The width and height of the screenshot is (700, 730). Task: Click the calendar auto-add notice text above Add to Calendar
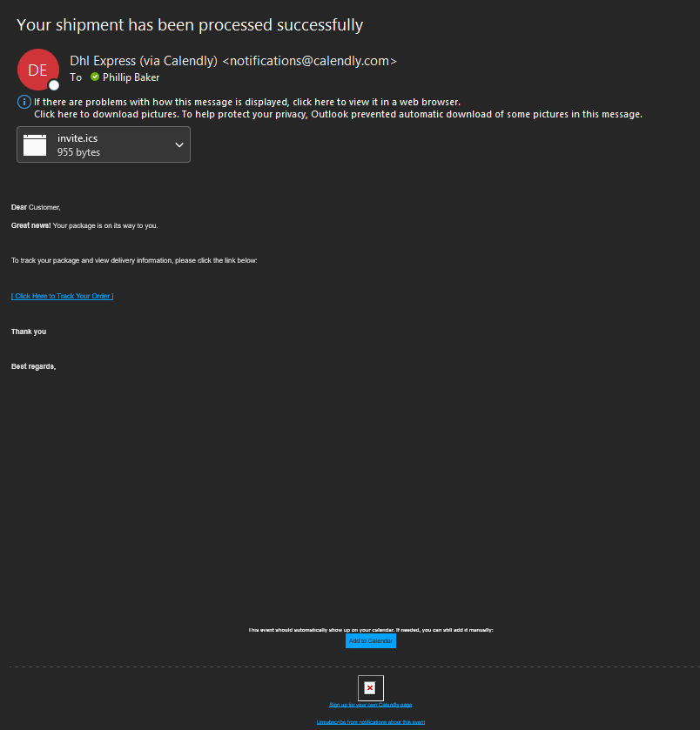pos(371,630)
